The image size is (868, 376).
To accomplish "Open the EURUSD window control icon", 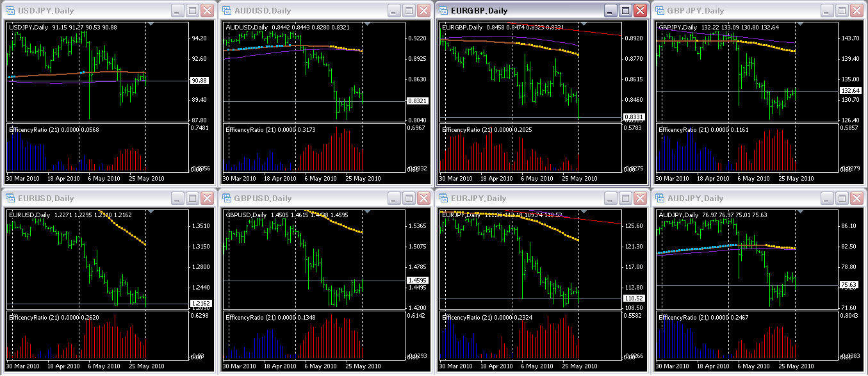I will click(10, 199).
